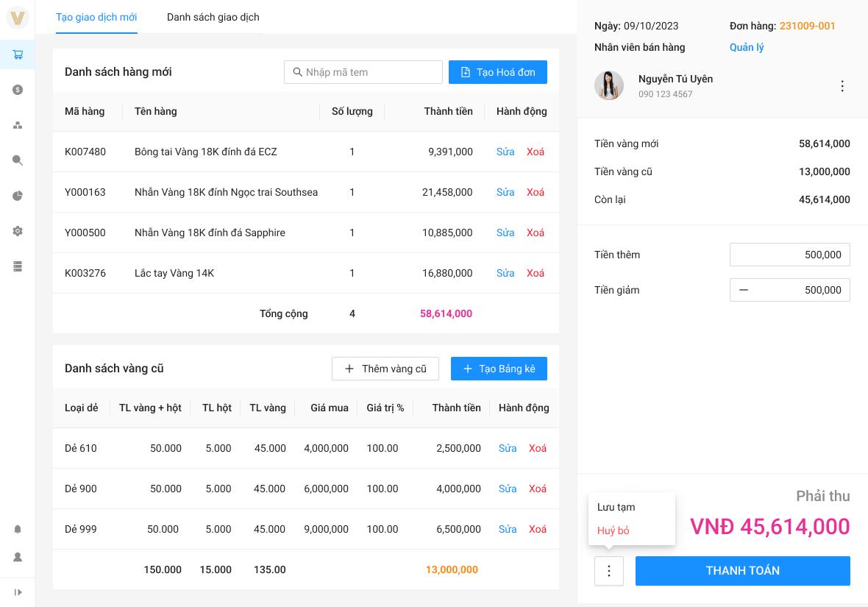Toggle the more actions menu beside THANH TOÁN
Viewport: 868px width, 607px height.
[x=609, y=571]
